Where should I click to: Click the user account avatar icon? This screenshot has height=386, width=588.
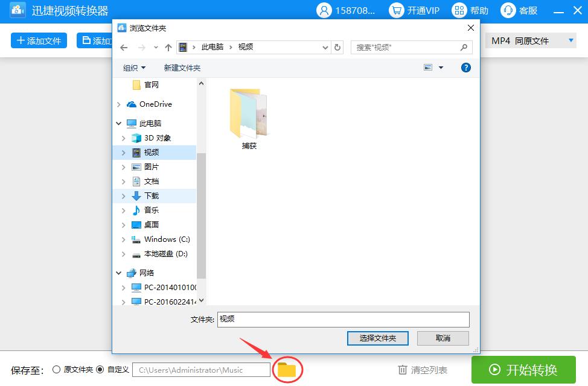click(324, 10)
